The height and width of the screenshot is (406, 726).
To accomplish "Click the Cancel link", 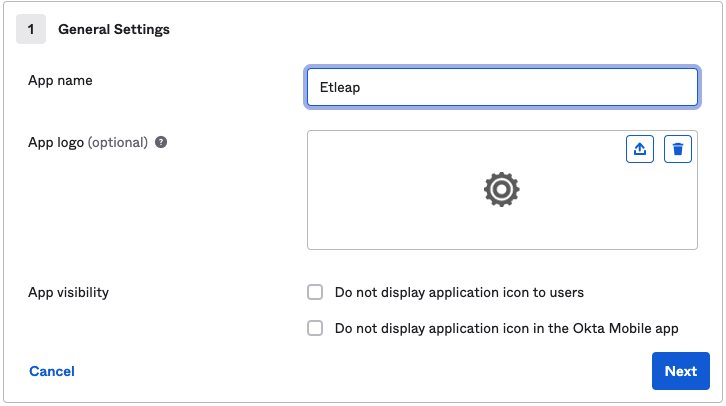I will (52, 371).
